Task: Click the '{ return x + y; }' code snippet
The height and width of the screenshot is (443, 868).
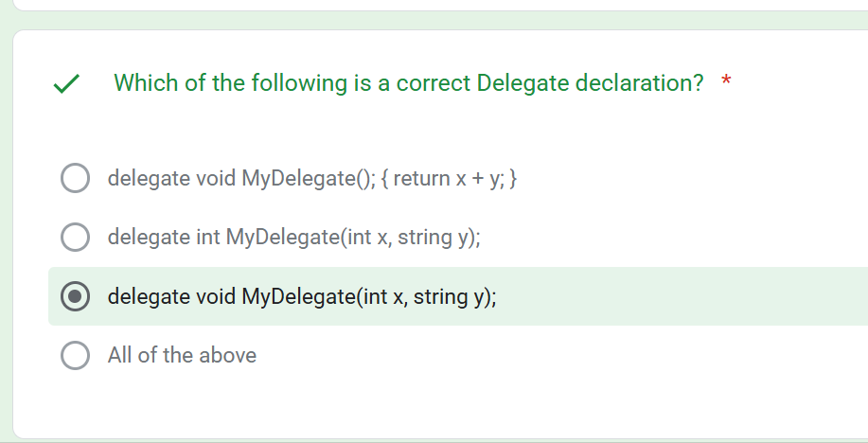Action: (x=449, y=178)
